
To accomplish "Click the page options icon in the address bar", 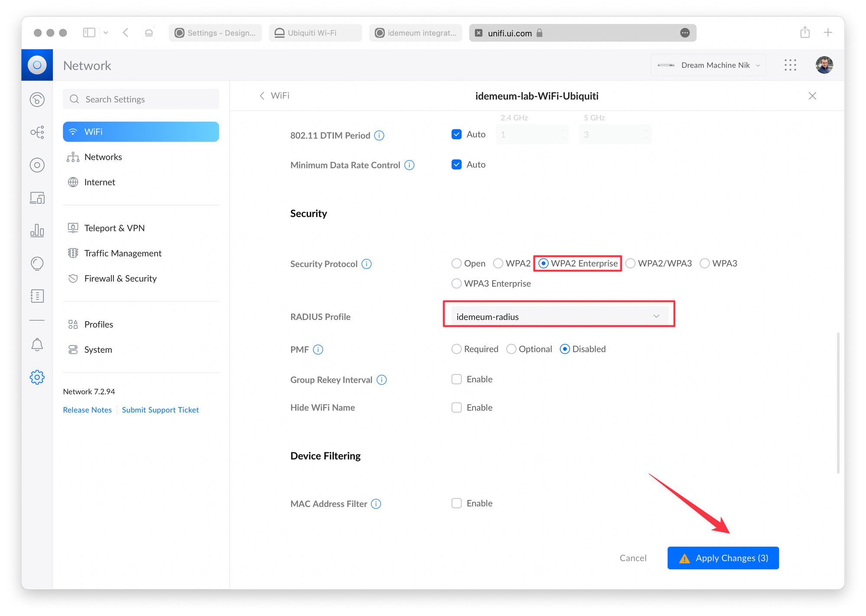I will [685, 33].
